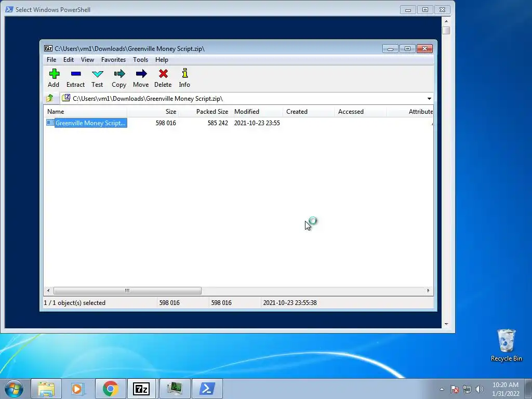This screenshot has height=399, width=532.
Task: Minimize the 7-Zip window
Action: click(x=390, y=49)
